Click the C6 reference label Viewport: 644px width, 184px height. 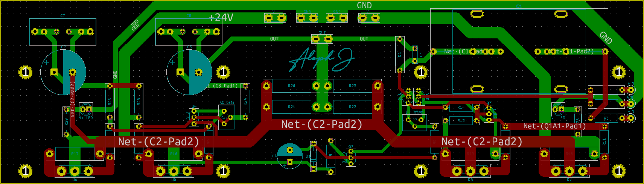pyautogui.click(x=189, y=16)
